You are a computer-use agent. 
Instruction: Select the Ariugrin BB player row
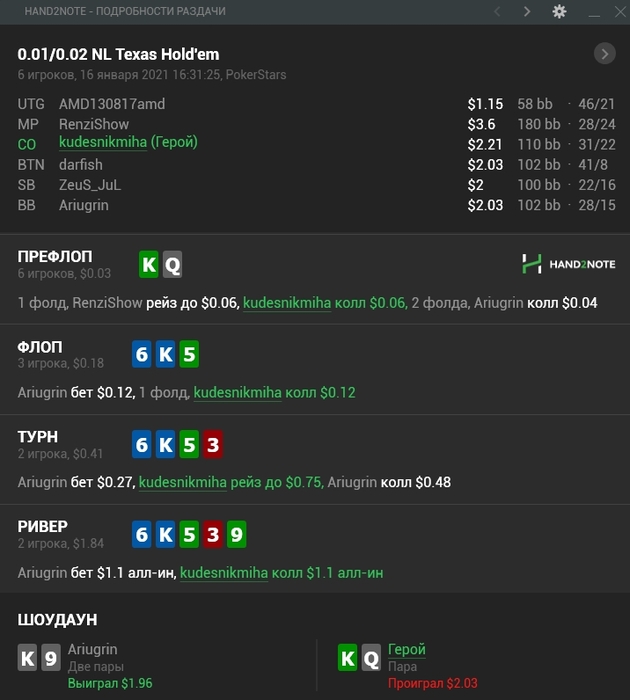click(316, 205)
